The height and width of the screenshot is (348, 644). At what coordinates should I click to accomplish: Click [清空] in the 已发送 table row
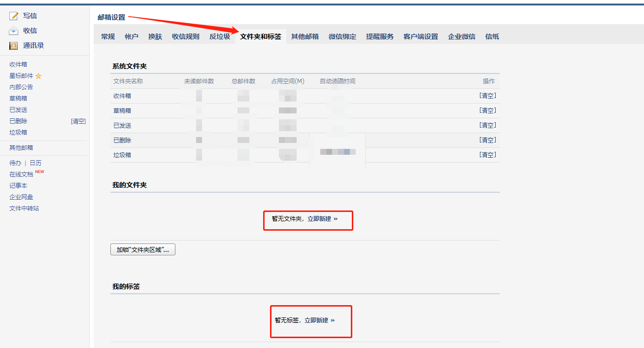click(x=488, y=126)
